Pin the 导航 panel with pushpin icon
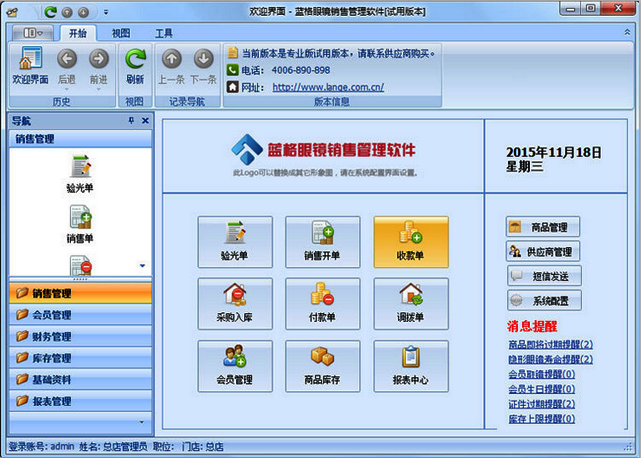This screenshot has width=641, height=458. 131,121
